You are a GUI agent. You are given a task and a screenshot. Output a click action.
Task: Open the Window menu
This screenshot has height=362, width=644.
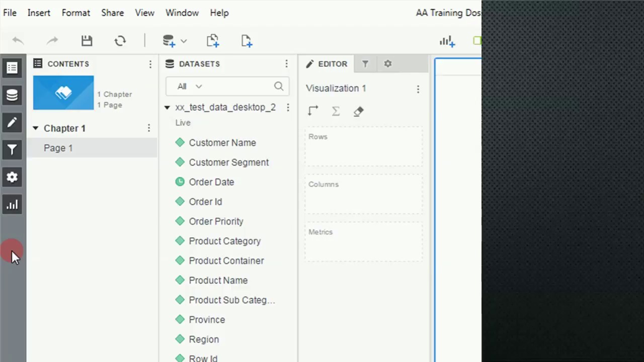point(182,13)
